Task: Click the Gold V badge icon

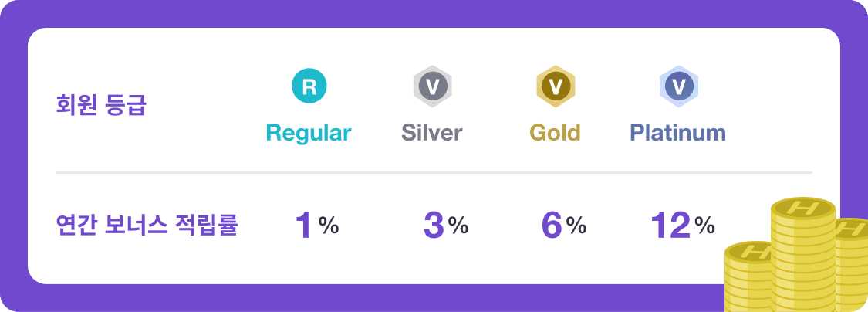Action: 555,86
